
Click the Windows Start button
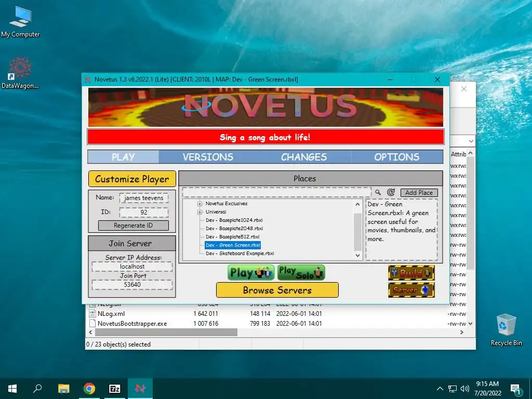tap(12, 389)
